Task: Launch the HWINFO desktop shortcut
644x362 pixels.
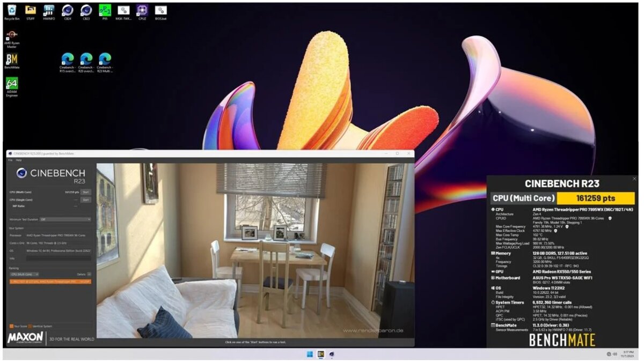Action: pyautogui.click(x=49, y=12)
